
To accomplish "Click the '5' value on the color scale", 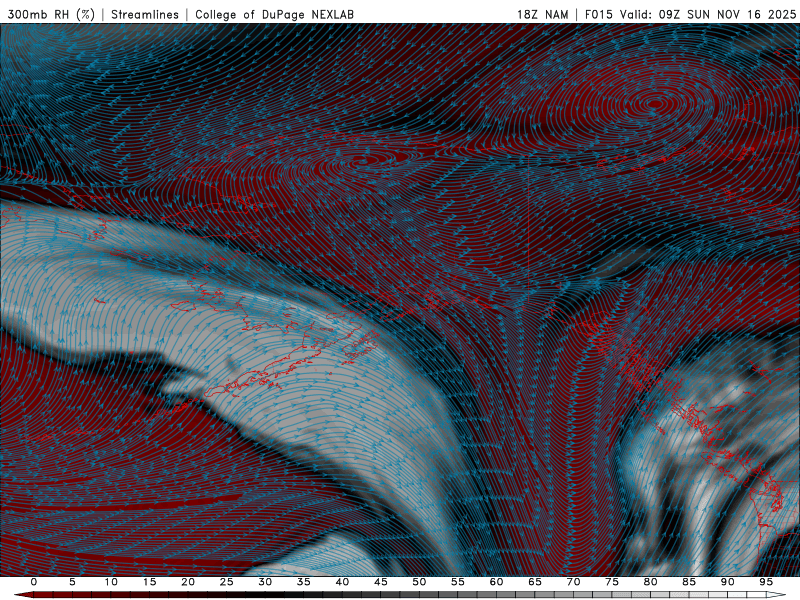I will coord(72,582).
